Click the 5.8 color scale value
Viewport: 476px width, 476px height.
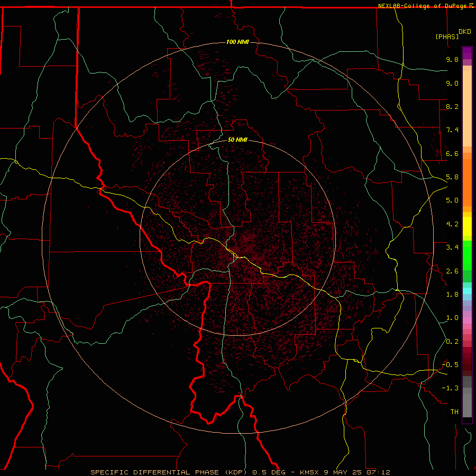[452, 177]
